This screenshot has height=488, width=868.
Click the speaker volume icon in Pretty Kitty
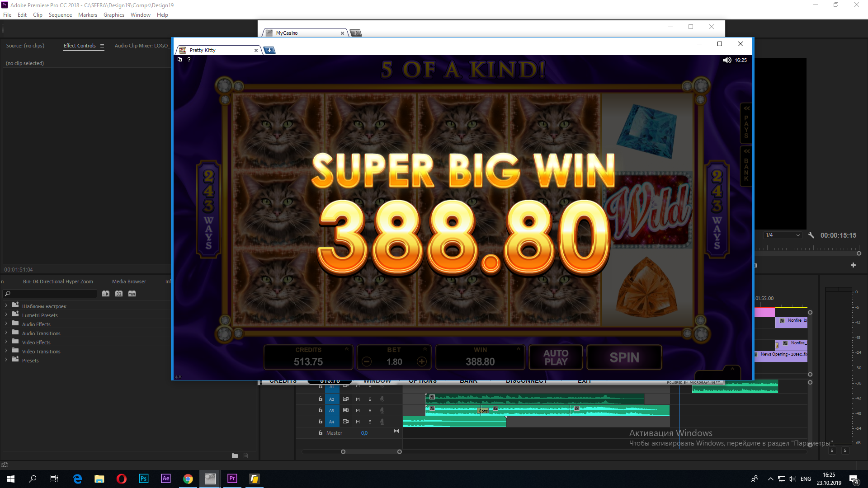726,60
